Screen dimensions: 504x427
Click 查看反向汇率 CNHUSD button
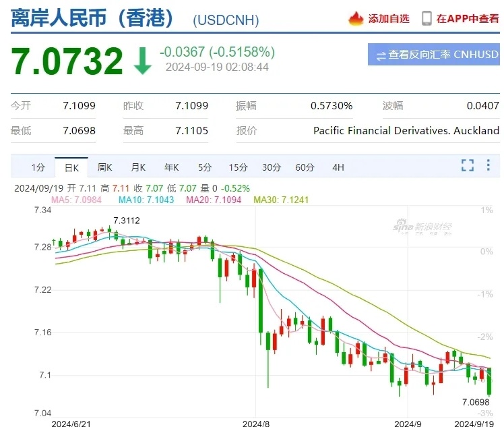point(433,55)
